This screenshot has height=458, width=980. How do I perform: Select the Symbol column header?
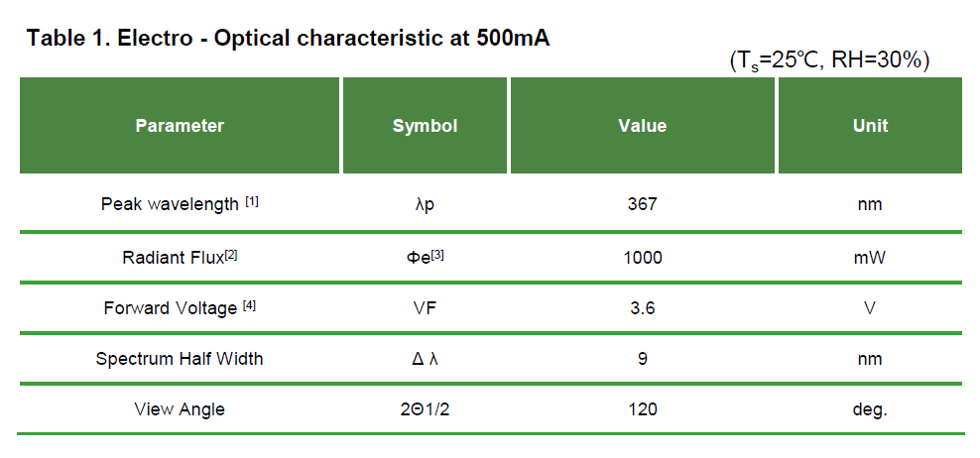425,126
